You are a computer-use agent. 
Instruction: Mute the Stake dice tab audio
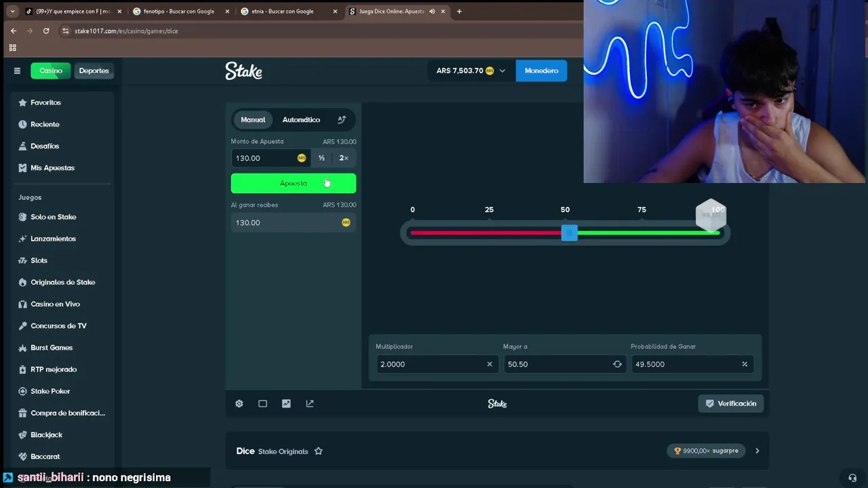[432, 12]
